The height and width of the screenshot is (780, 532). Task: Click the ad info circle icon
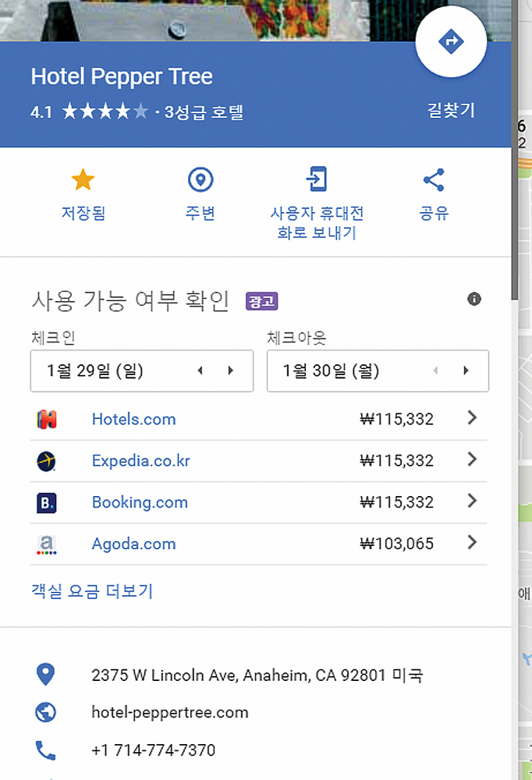click(474, 299)
